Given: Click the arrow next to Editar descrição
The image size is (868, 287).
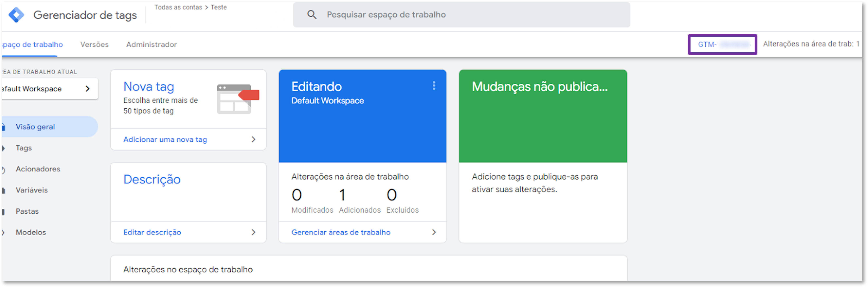Looking at the screenshot, I should tap(253, 232).
